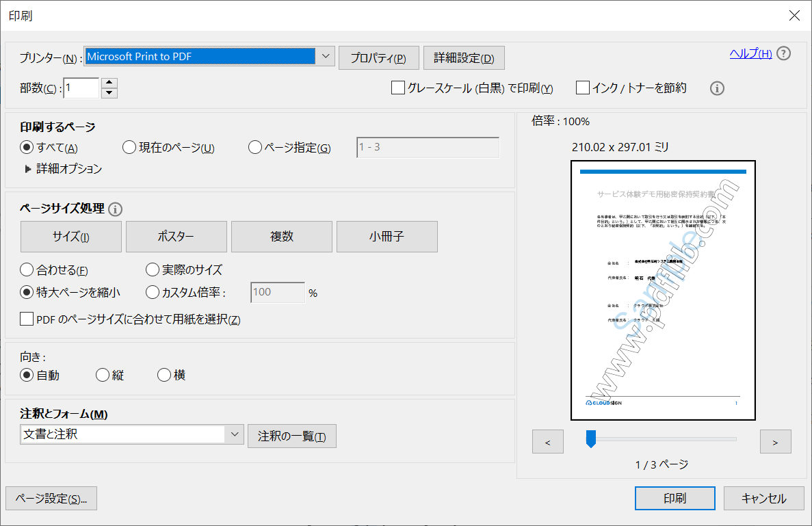812x526 pixels.
Task: Open the printer selection dropdown
Action: 326,57
